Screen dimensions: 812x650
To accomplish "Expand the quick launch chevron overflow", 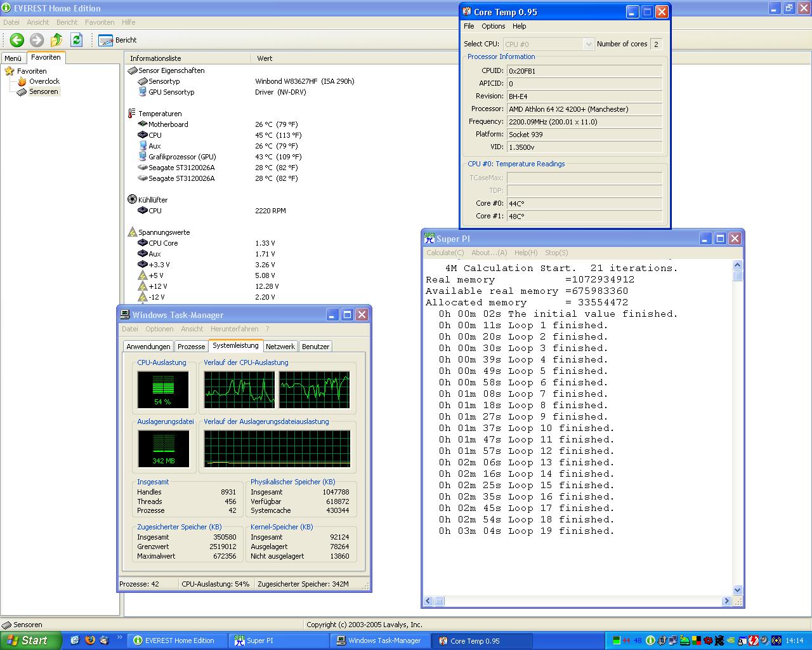I will click(x=120, y=638).
